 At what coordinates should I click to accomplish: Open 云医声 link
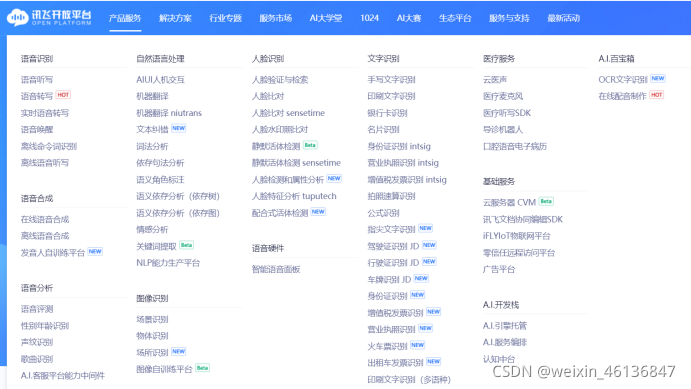pos(495,80)
